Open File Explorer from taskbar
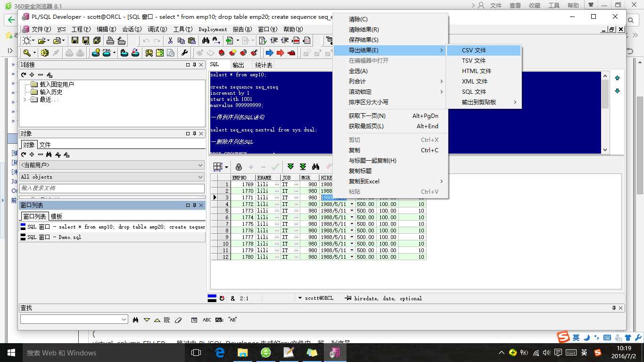 243,352
